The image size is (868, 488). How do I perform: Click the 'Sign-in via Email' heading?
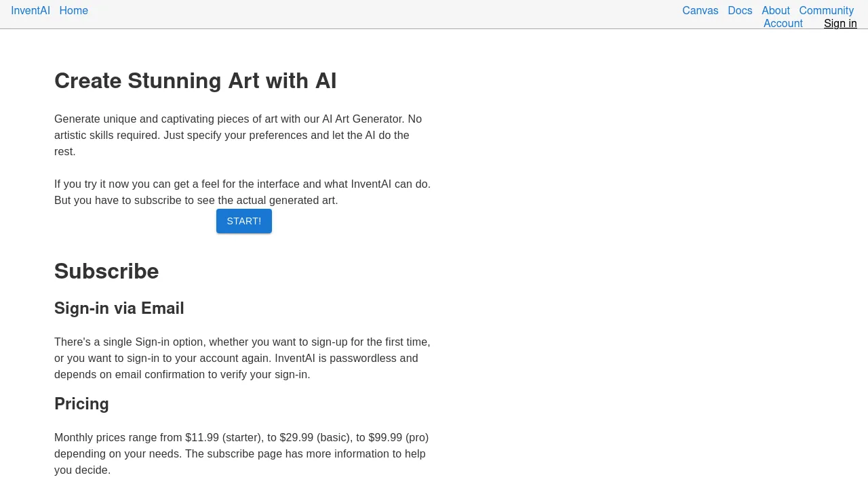pyautogui.click(x=119, y=308)
